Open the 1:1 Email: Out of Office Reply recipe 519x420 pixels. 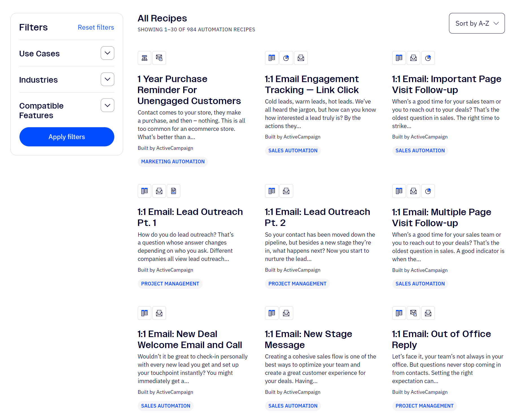point(441,339)
